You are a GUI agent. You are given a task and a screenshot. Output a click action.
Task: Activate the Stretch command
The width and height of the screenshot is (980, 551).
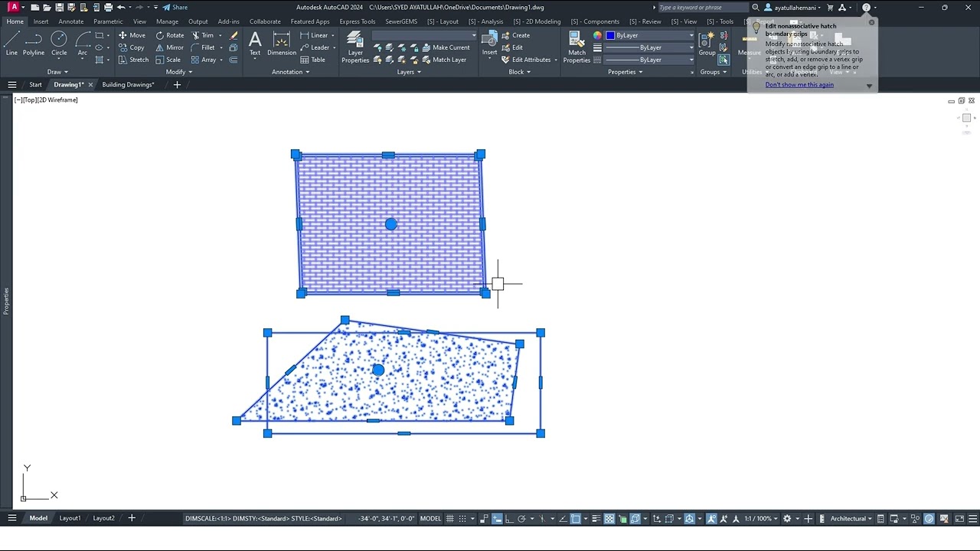point(133,60)
